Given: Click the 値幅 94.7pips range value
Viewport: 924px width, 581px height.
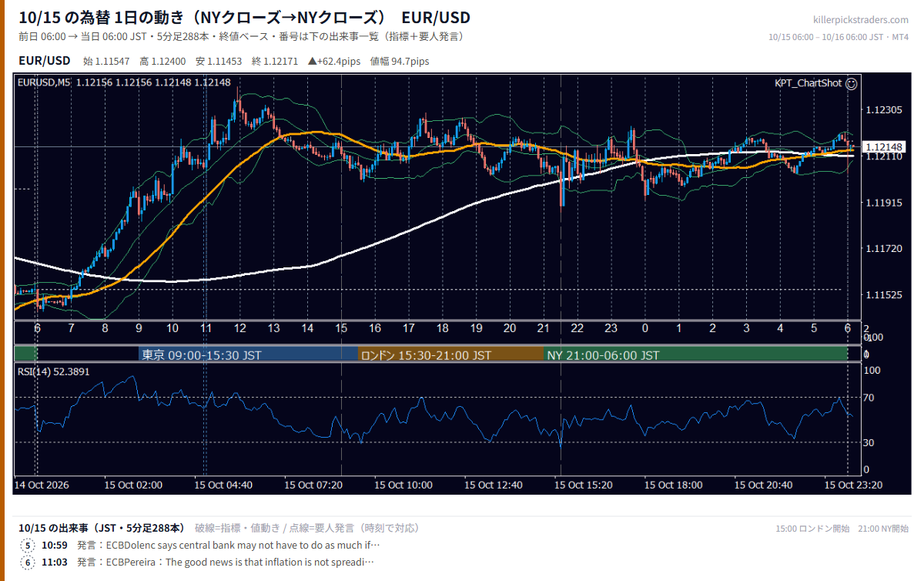Looking at the screenshot, I should click(x=400, y=61).
